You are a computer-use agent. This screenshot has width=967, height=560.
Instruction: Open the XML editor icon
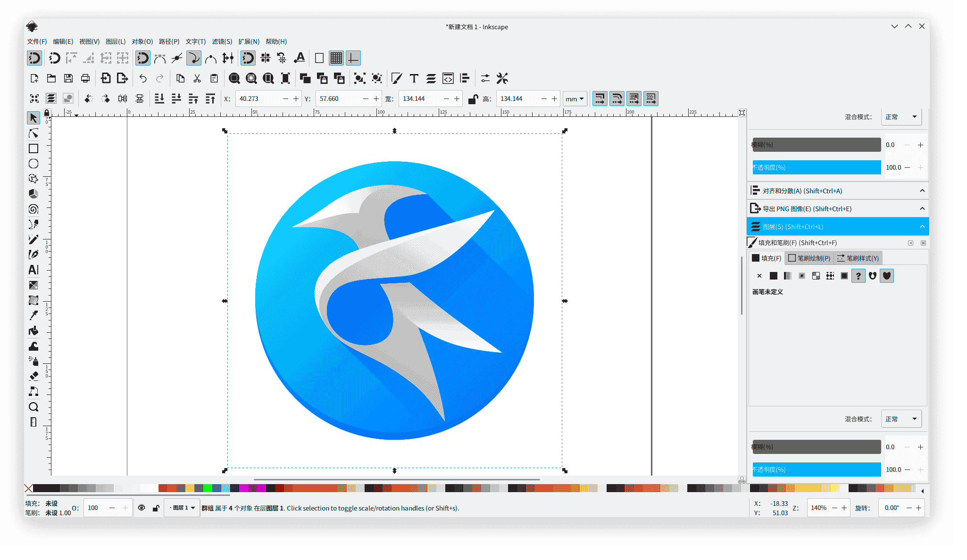pos(448,78)
